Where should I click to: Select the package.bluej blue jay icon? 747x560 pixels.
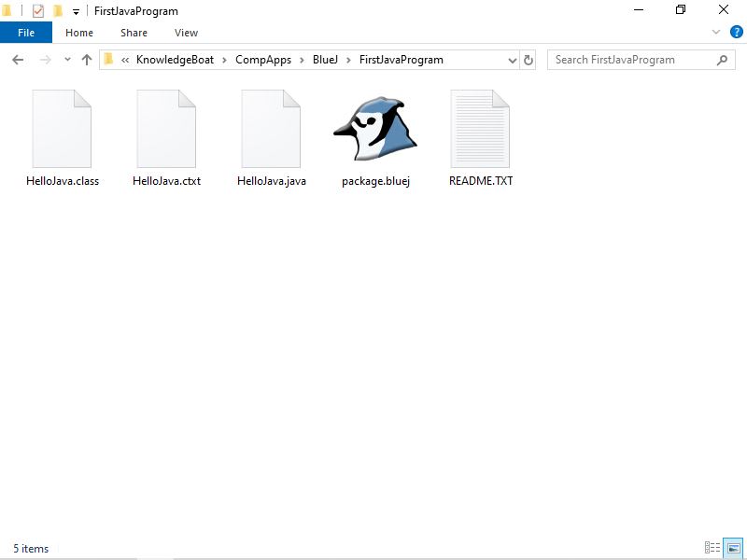(375, 129)
